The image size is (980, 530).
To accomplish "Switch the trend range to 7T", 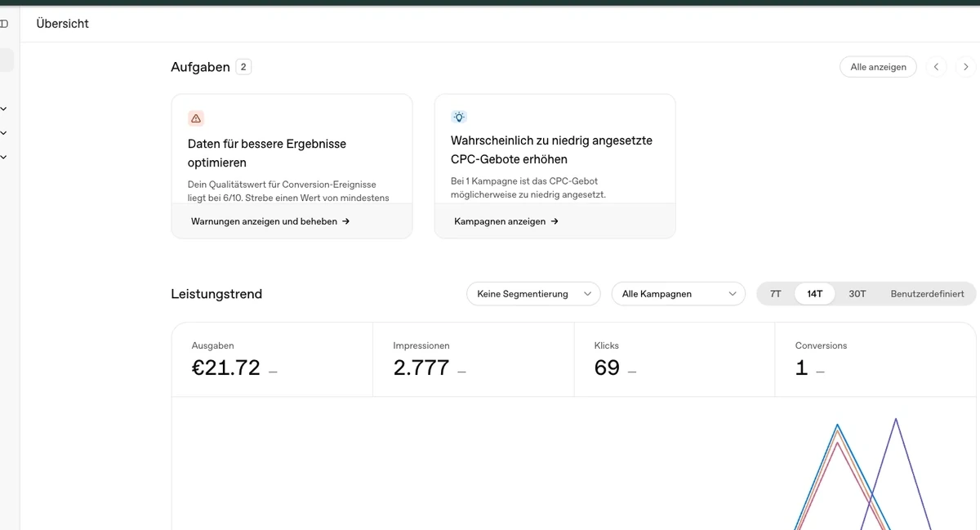I will [x=776, y=294].
